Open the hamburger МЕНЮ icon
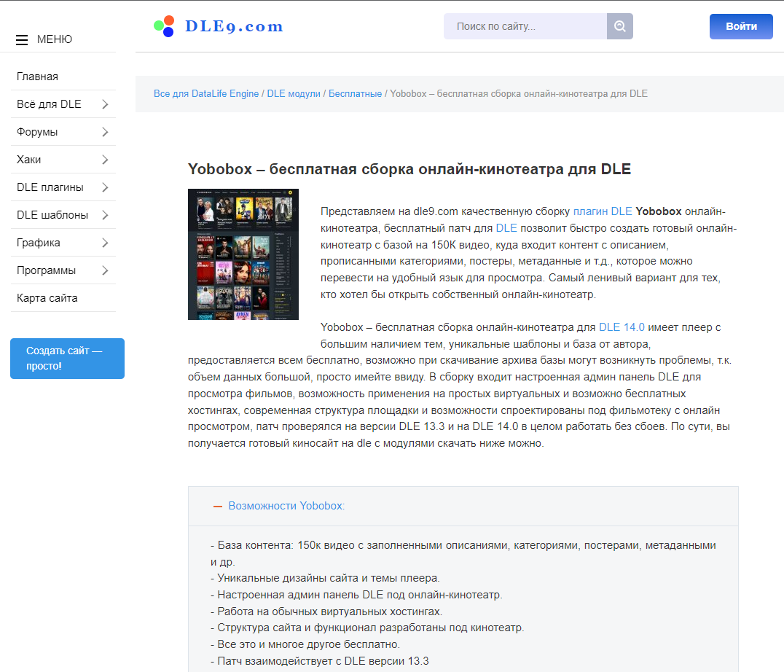 coord(22,40)
